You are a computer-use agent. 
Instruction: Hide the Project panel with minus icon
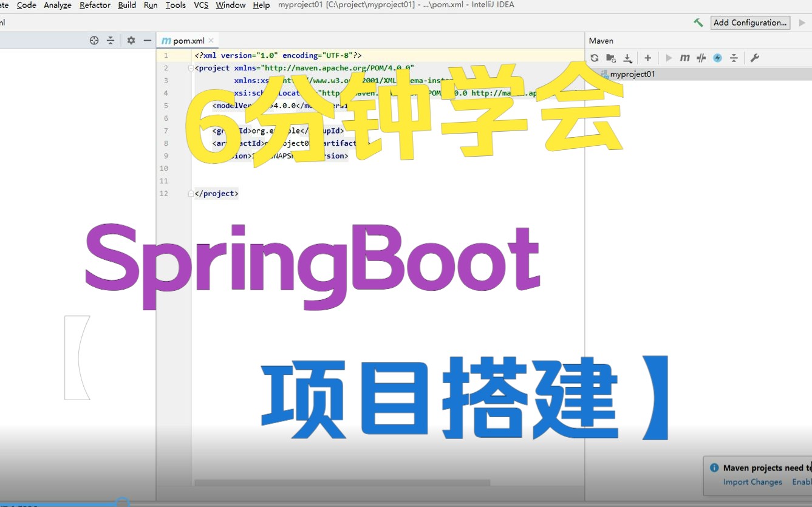point(147,41)
